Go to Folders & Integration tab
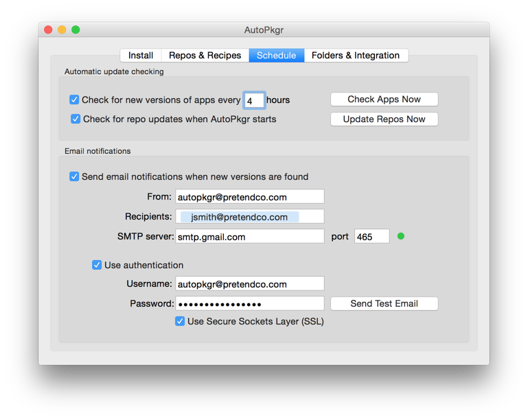 tap(356, 55)
